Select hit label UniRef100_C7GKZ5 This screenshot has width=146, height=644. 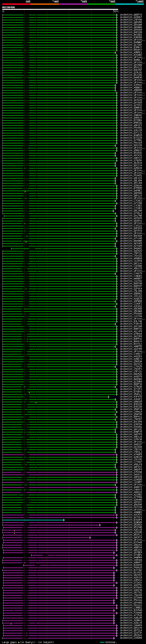pos(131,366)
